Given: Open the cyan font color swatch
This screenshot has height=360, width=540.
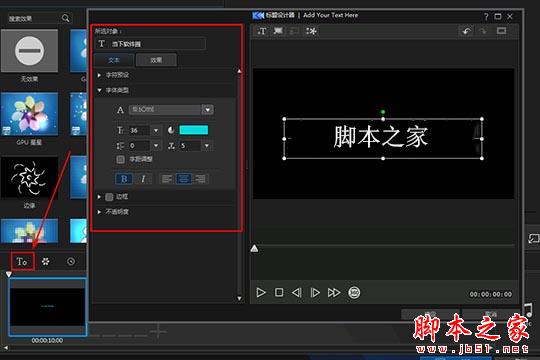Looking at the screenshot, I should [x=194, y=130].
